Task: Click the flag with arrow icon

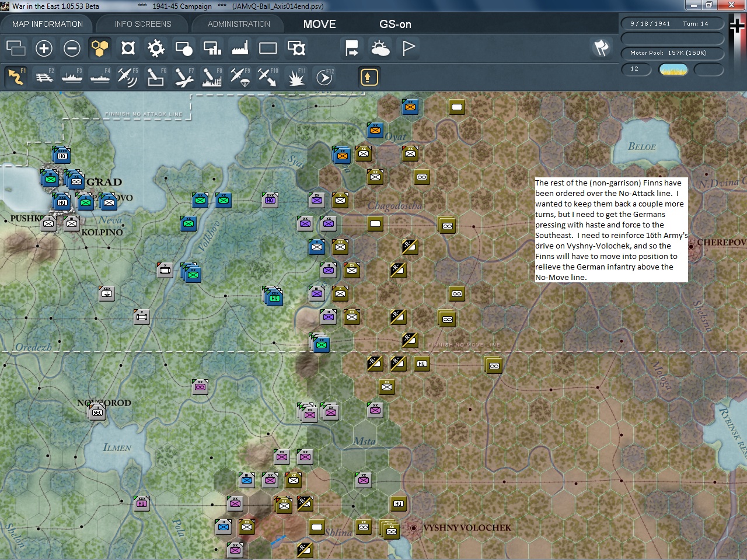Action: pos(352,48)
